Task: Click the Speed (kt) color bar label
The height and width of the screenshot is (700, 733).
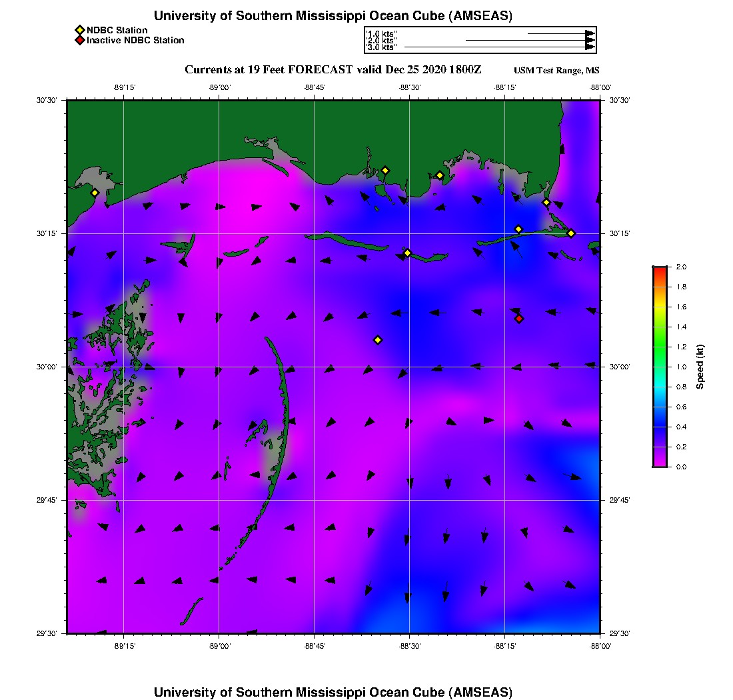Action: point(700,367)
